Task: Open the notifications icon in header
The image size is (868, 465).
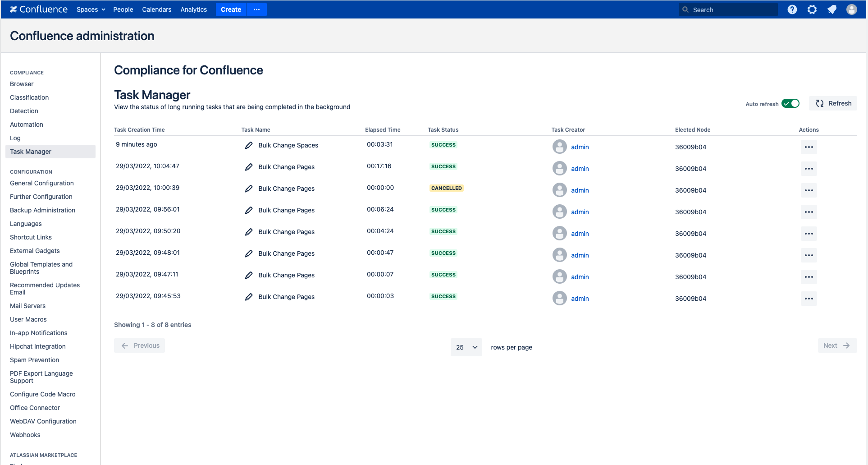Action: [831, 9]
